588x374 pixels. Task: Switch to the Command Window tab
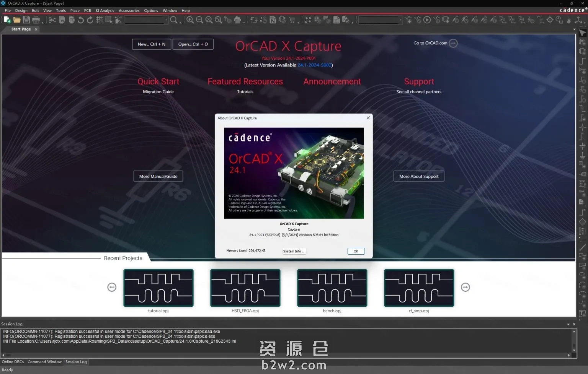click(x=44, y=362)
